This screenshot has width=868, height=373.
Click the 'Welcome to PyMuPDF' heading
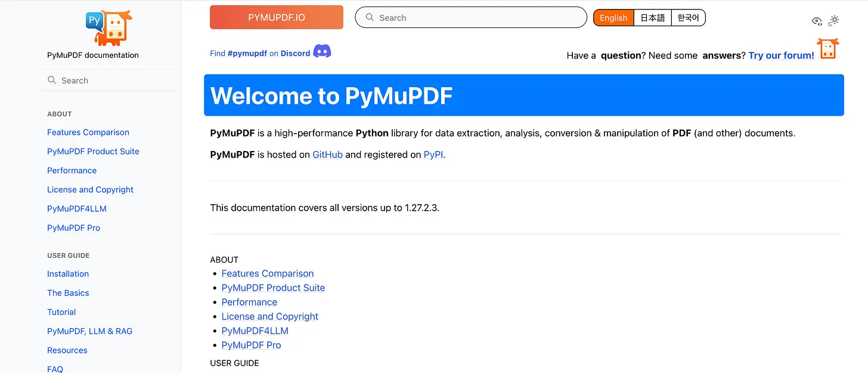pyautogui.click(x=331, y=96)
